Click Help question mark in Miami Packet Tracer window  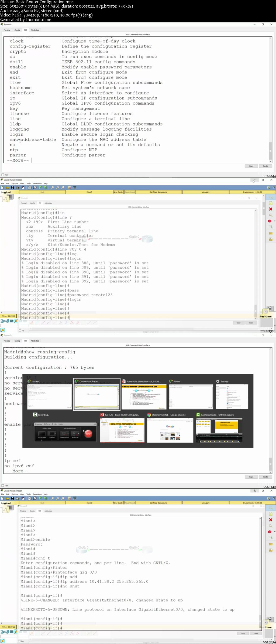pyautogui.click(x=274, y=498)
